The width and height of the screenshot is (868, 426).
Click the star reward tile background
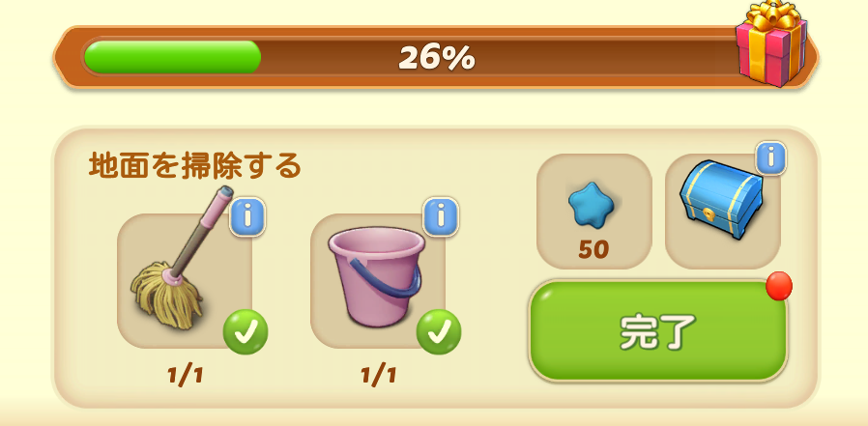click(x=594, y=212)
